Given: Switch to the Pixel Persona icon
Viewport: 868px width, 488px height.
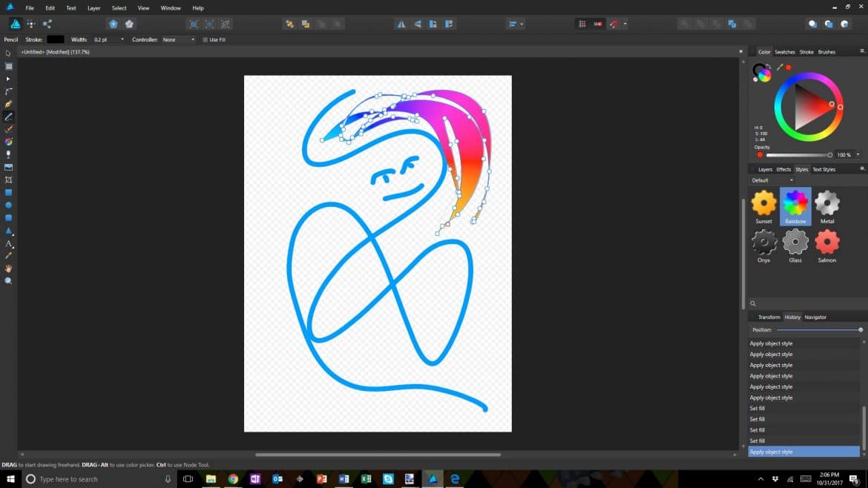Looking at the screenshot, I should tap(30, 24).
